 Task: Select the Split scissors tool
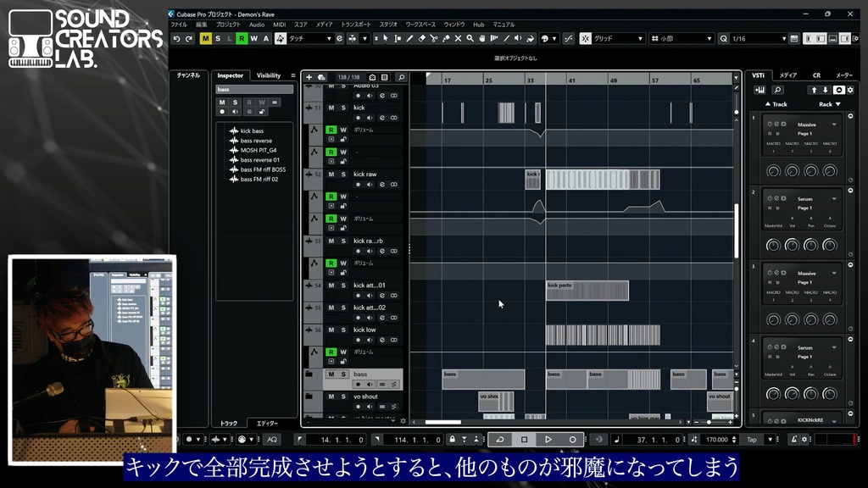[433, 39]
